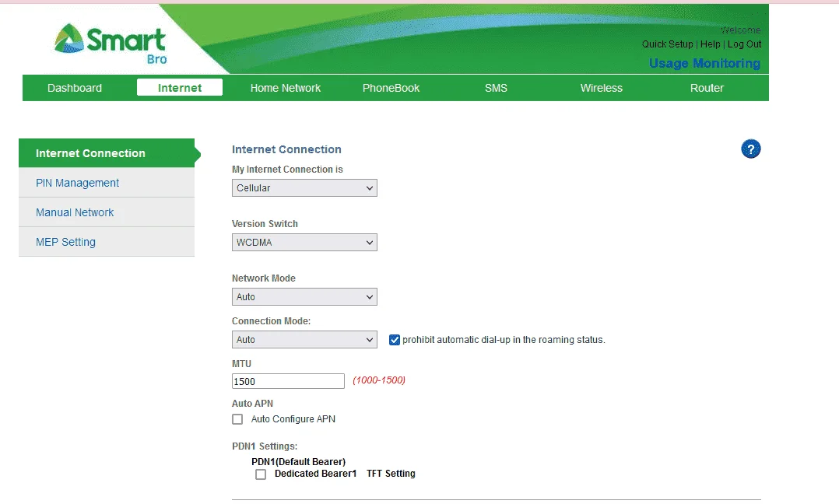Uncheck prohibit automatic dial-up in roaming checkbox
This screenshot has height=504, width=839.
point(395,340)
